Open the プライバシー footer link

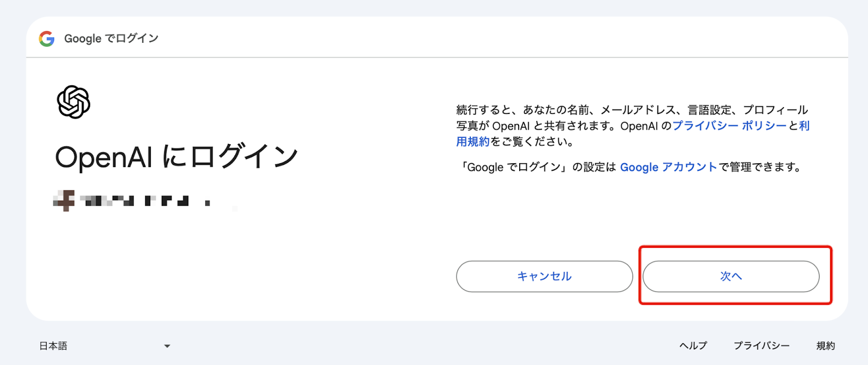(x=762, y=346)
